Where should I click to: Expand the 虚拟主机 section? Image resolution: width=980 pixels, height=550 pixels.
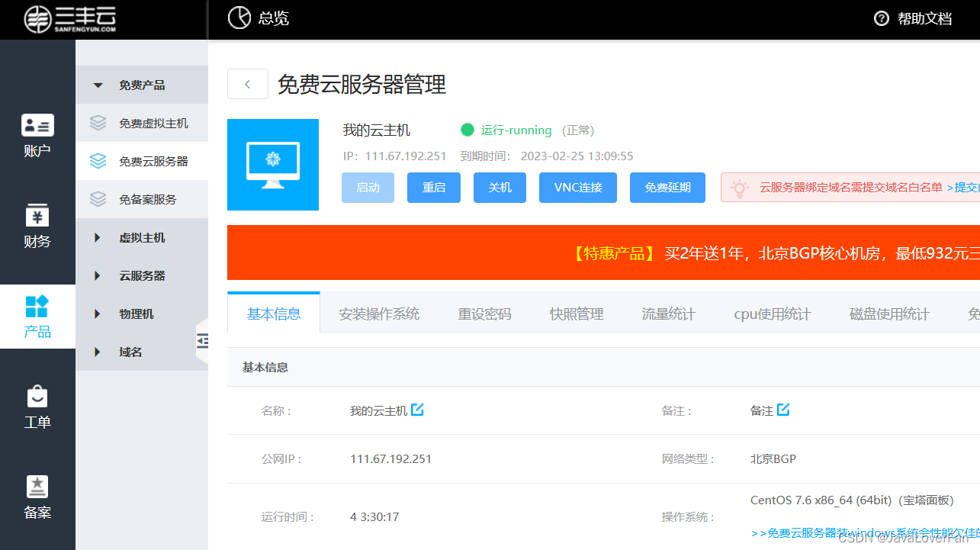pyautogui.click(x=142, y=237)
